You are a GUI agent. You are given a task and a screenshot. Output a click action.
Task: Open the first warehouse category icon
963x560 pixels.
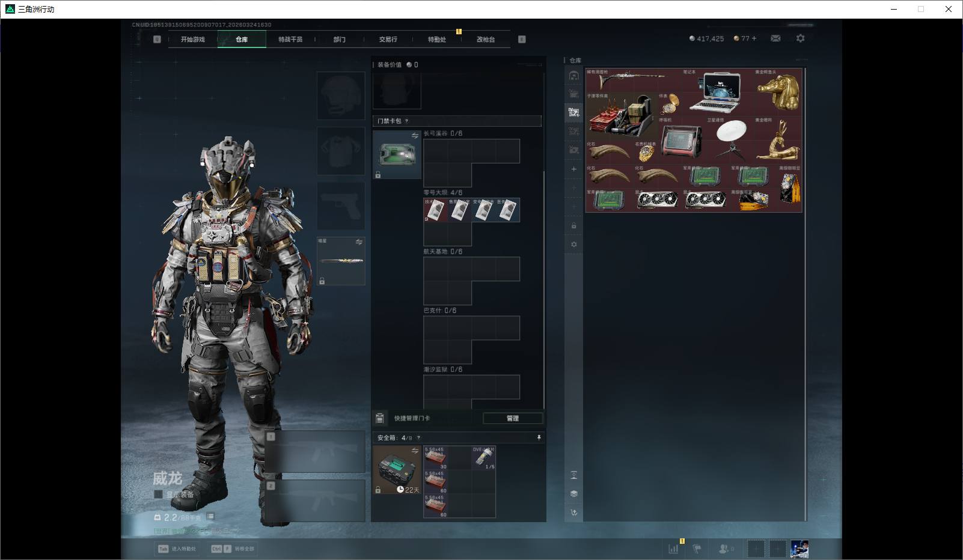[574, 75]
